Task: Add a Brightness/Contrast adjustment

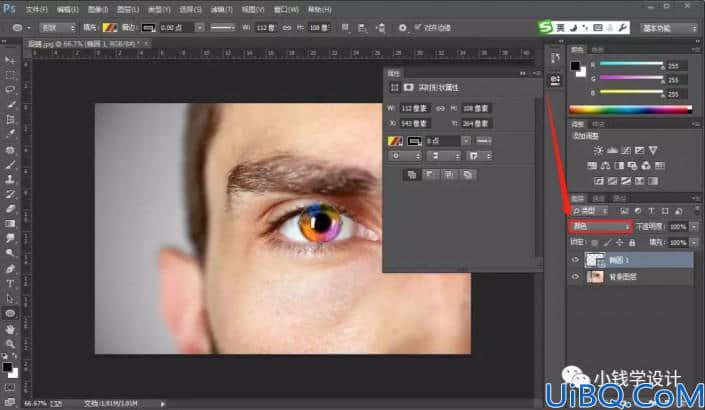Action: click(x=598, y=150)
